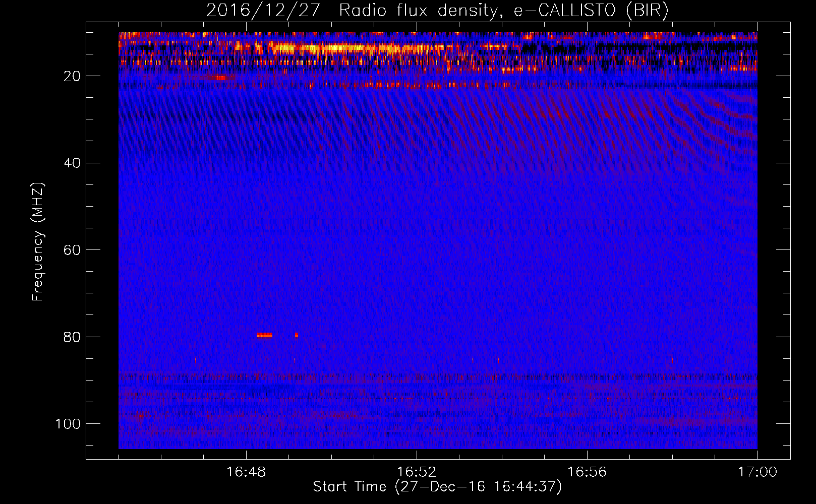
Task: Click the 40 frequency tick label
Action: tap(73, 163)
